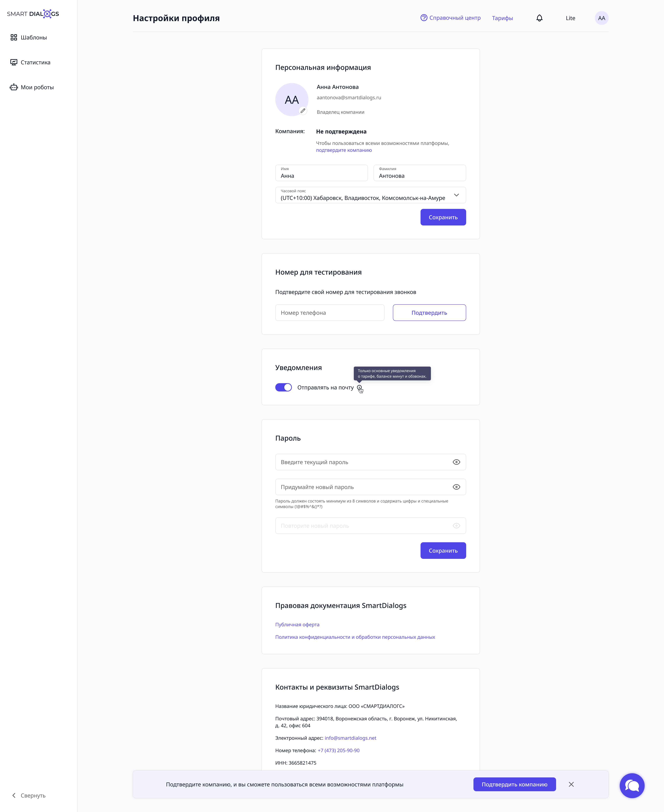
Task: Go to Шаблоны in the sidebar
Action: coord(29,38)
